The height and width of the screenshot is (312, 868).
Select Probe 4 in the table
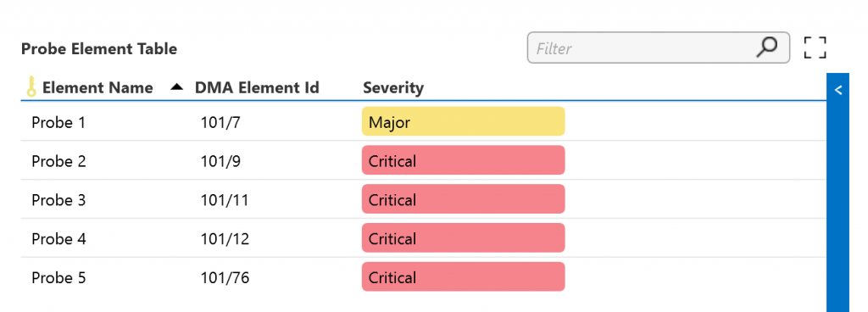(x=58, y=238)
